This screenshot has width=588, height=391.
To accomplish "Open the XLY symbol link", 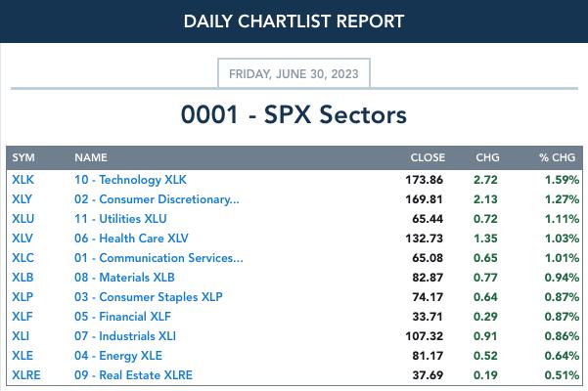I will pyautogui.click(x=23, y=198).
